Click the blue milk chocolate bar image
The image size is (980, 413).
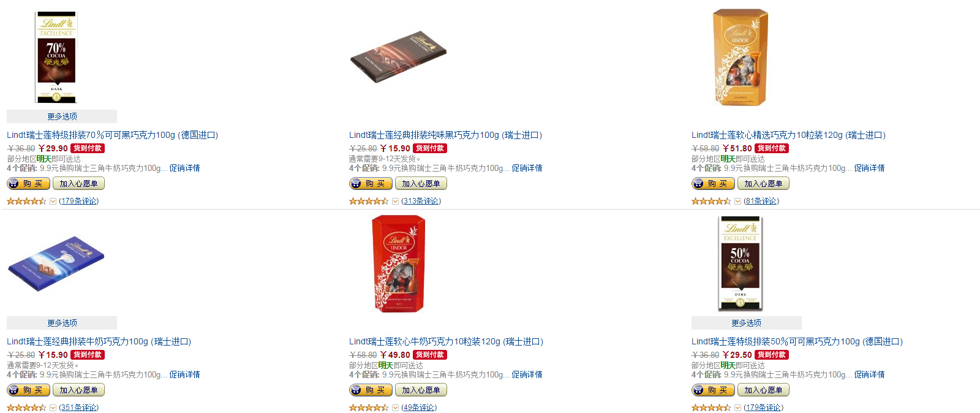[x=56, y=264]
